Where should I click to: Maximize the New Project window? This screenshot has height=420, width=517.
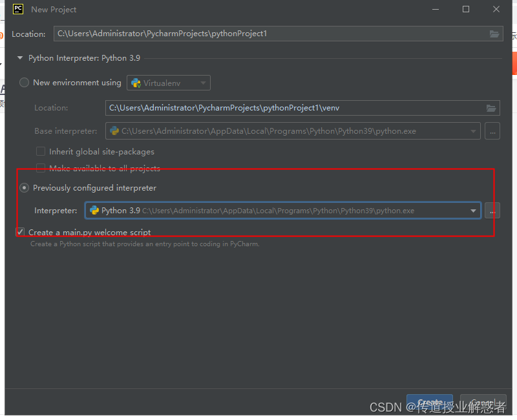[x=466, y=9]
